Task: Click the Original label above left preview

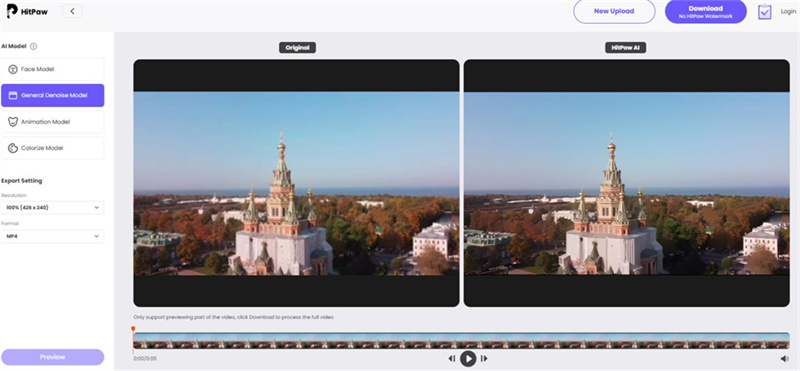Action: click(x=297, y=47)
